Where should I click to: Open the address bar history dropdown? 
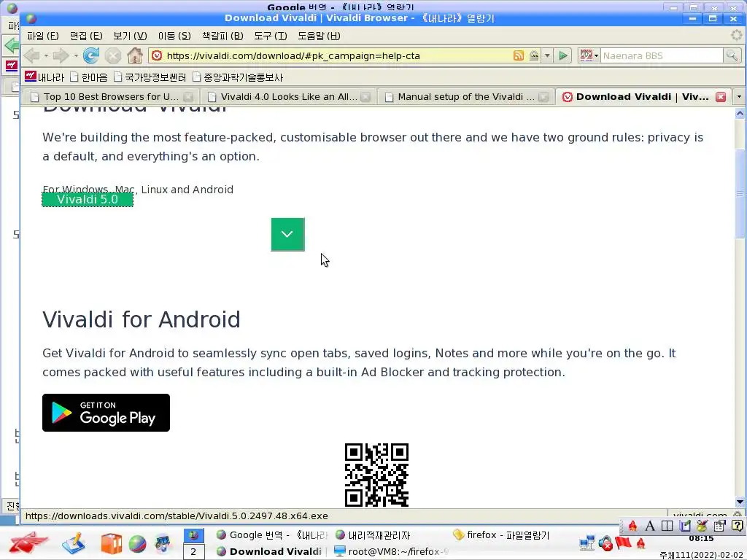[x=547, y=55]
